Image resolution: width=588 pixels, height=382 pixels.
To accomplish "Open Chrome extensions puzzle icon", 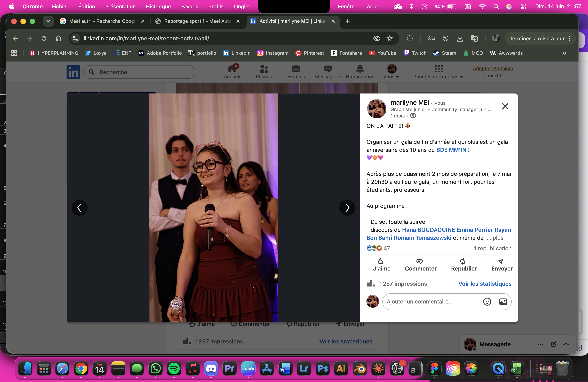I will [x=410, y=39].
